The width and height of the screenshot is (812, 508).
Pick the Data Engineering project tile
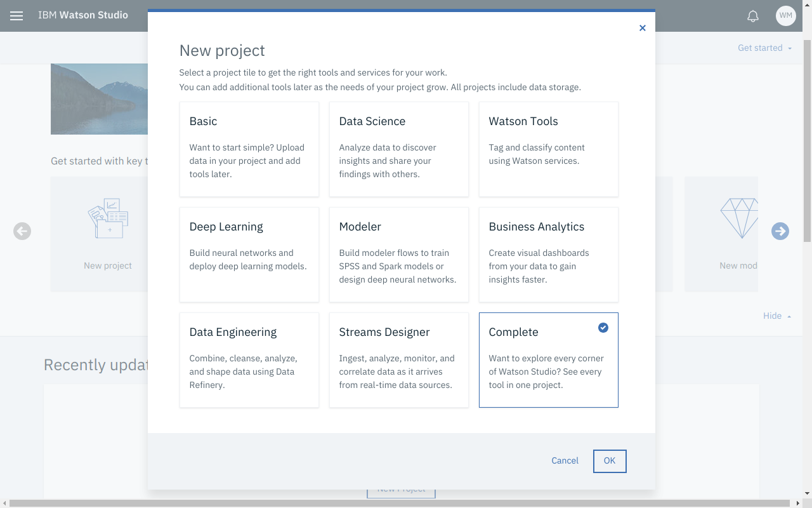click(249, 360)
